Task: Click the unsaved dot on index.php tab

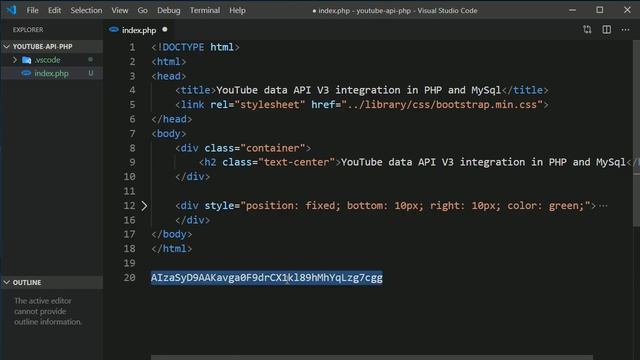Action: coord(164,29)
